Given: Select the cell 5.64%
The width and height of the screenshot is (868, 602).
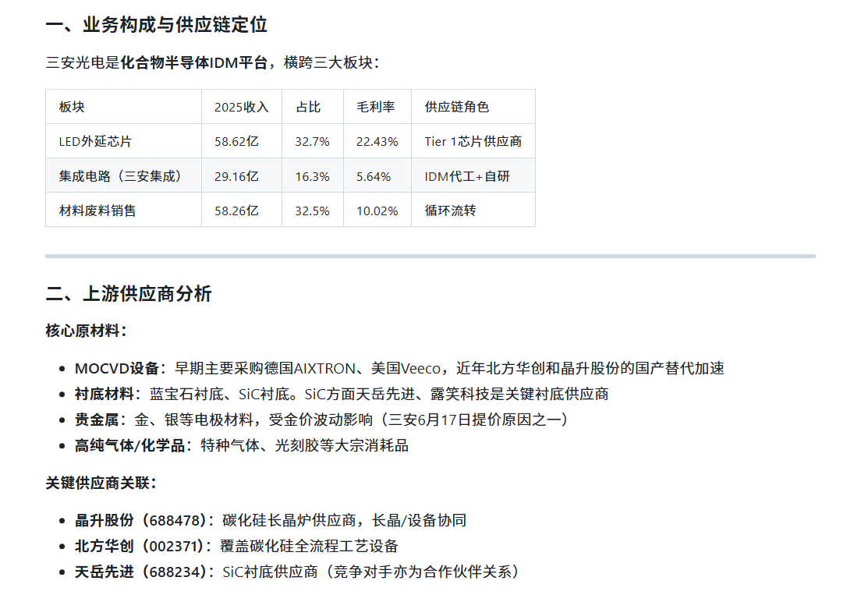Looking at the screenshot, I should pos(374,176).
